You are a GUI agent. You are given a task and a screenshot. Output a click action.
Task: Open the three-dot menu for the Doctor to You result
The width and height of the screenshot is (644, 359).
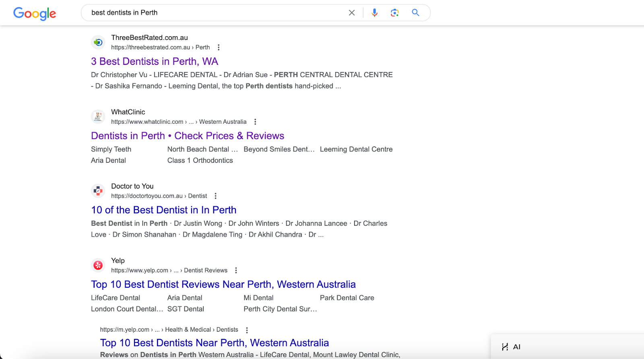click(x=216, y=196)
